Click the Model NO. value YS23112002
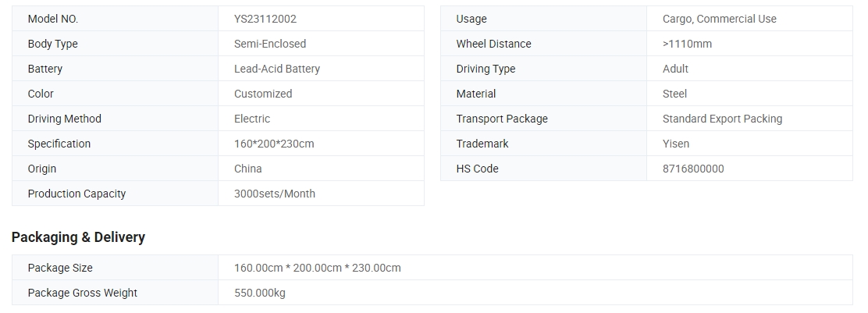 click(265, 19)
